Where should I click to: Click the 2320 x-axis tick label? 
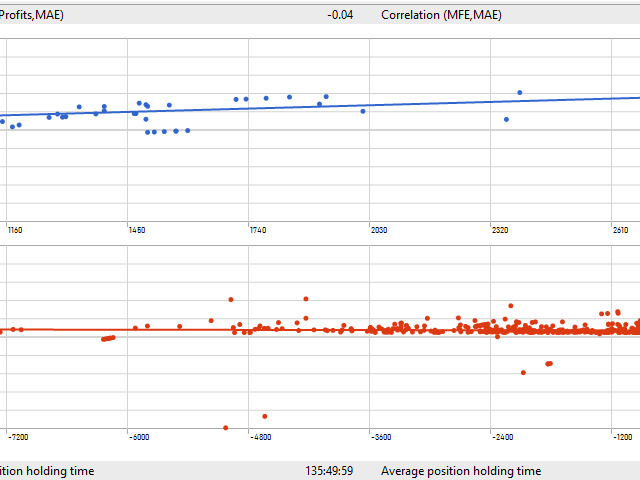tap(500, 230)
